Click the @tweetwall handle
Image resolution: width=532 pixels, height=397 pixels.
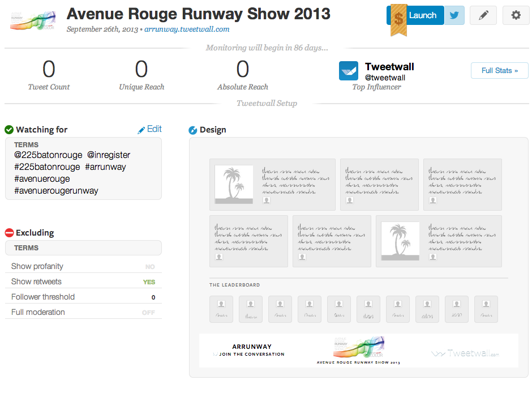(385, 78)
